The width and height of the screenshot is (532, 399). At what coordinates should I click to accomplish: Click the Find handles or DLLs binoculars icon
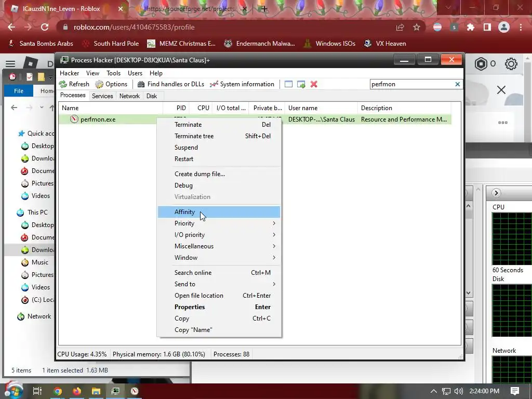[141, 84]
